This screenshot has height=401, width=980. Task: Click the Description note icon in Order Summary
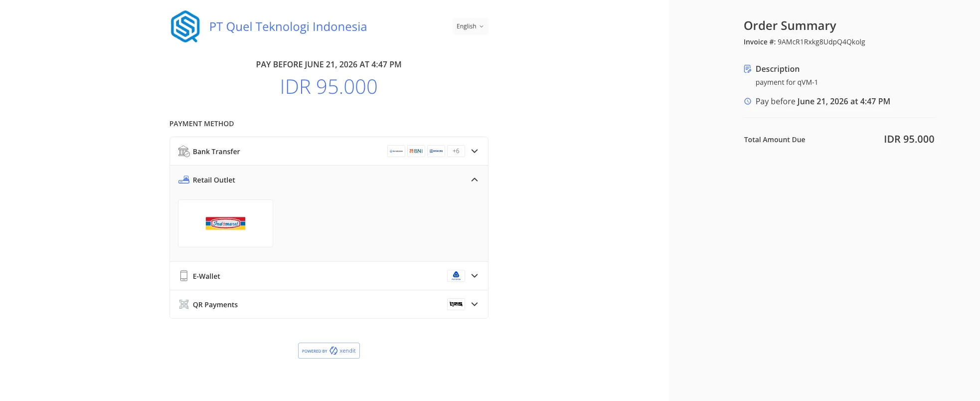(748, 69)
